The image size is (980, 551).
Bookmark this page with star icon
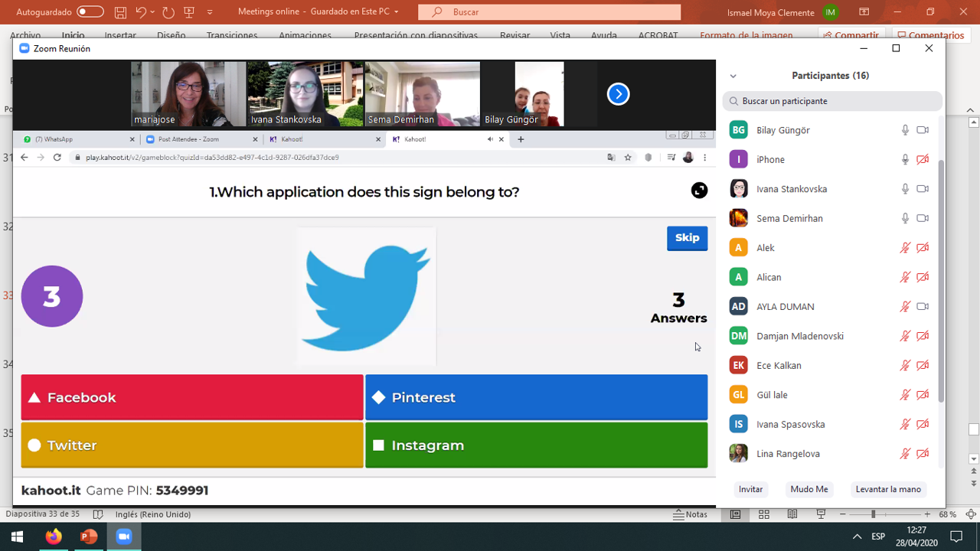(628, 158)
